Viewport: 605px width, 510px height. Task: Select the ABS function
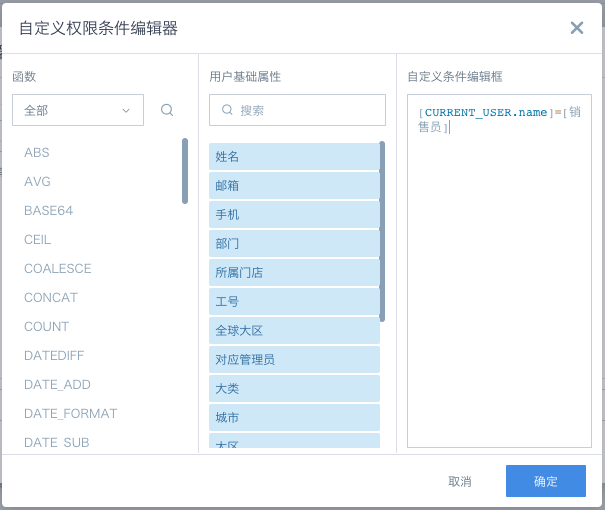[x=37, y=152]
